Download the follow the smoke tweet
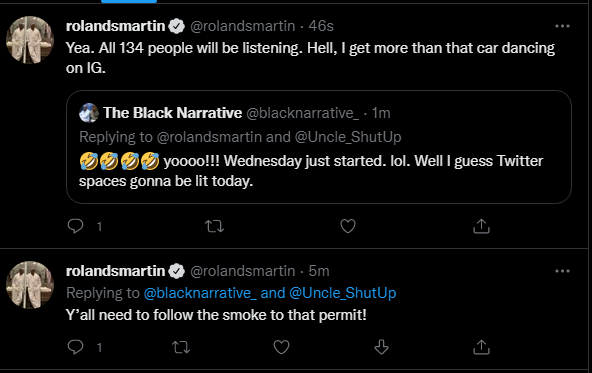The image size is (592, 373). click(381, 347)
